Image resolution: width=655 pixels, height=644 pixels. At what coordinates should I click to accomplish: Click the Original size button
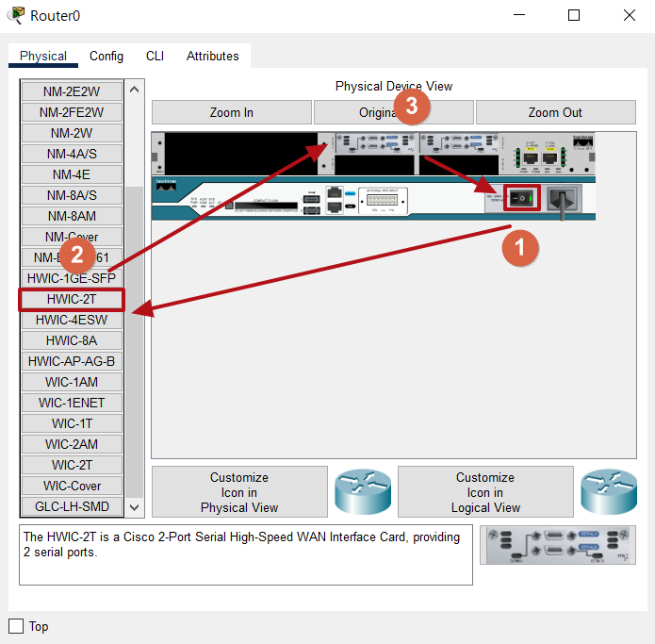(394, 112)
